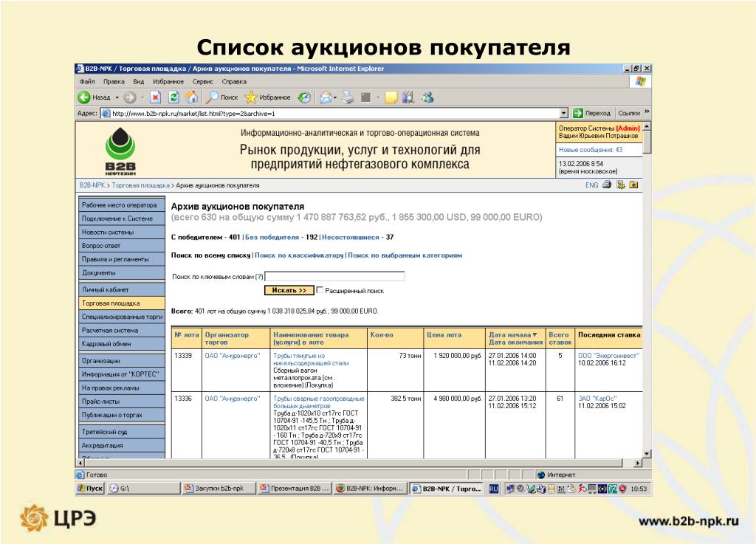Click the printer icon next to ENG
The width and height of the screenshot is (756, 544).
coord(607,185)
